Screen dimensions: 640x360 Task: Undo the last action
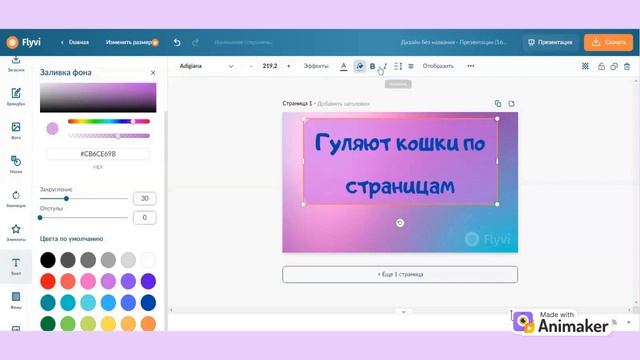tap(177, 42)
